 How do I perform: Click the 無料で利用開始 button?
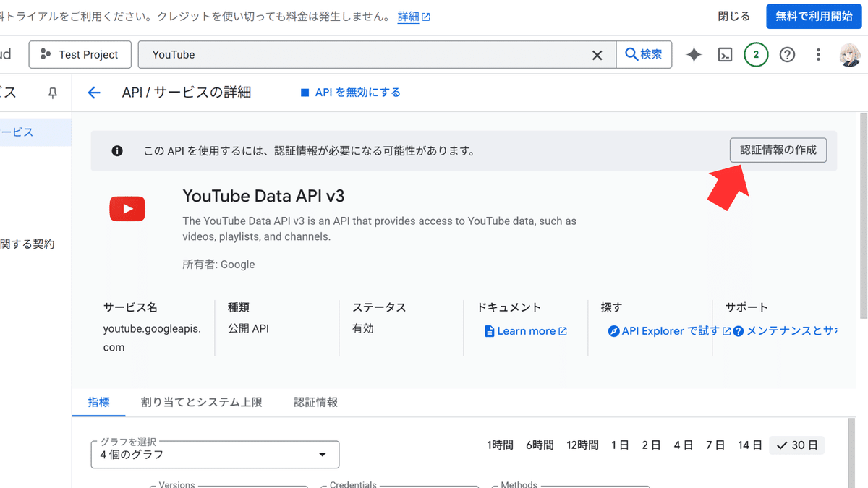click(814, 16)
